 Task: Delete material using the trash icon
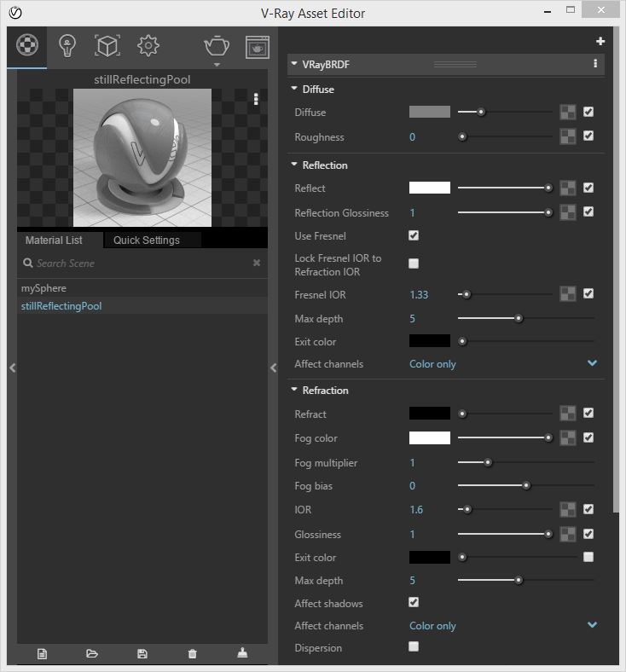193,653
